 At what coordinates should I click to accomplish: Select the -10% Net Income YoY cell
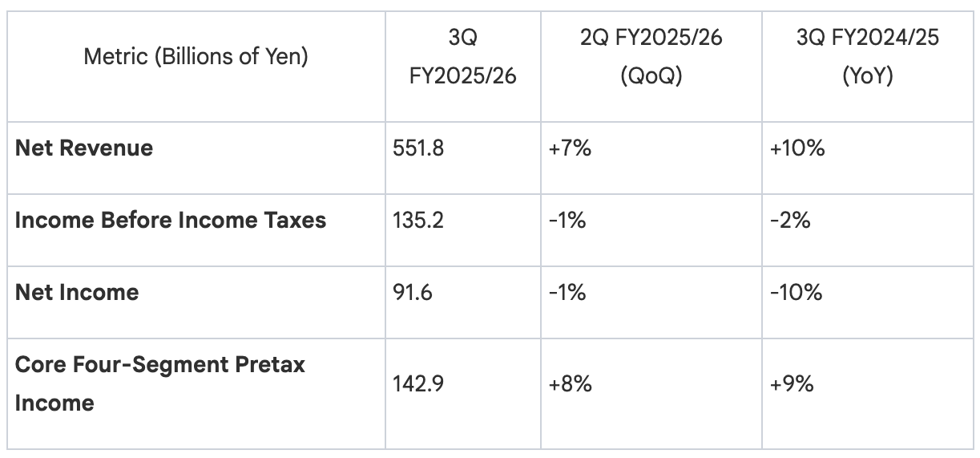796,293
